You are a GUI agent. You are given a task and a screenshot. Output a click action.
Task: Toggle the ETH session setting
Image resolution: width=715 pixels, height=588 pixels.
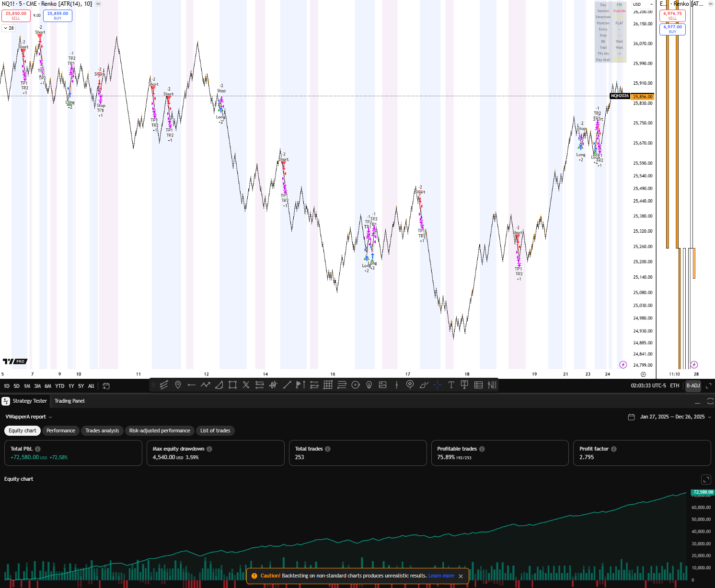675,385
